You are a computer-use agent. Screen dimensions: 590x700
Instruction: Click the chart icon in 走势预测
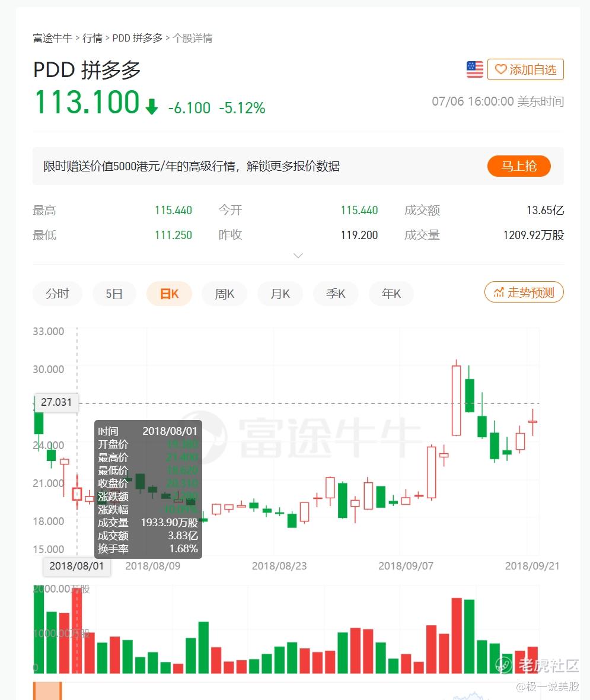[499, 293]
